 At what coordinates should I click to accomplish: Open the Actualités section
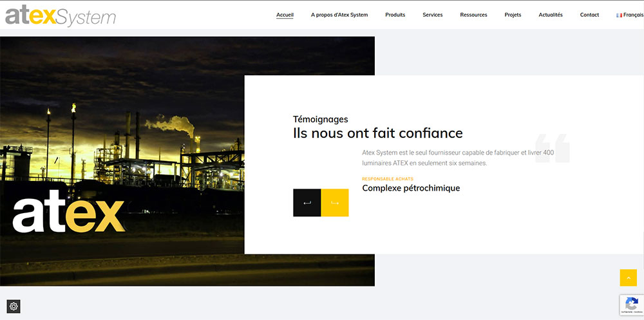point(551,15)
